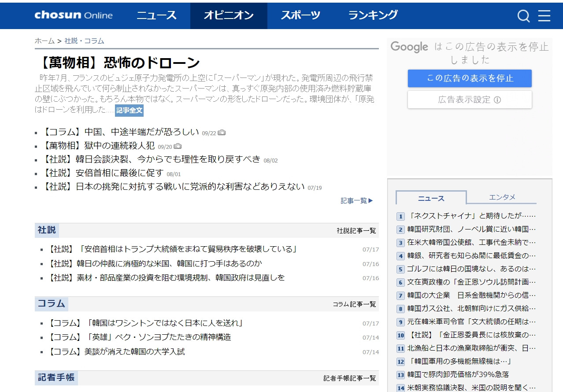
Task: Open editorial 安倍首相はトランプ大統領をまねて貿易秩序を破壊している
Action: pyautogui.click(x=172, y=249)
